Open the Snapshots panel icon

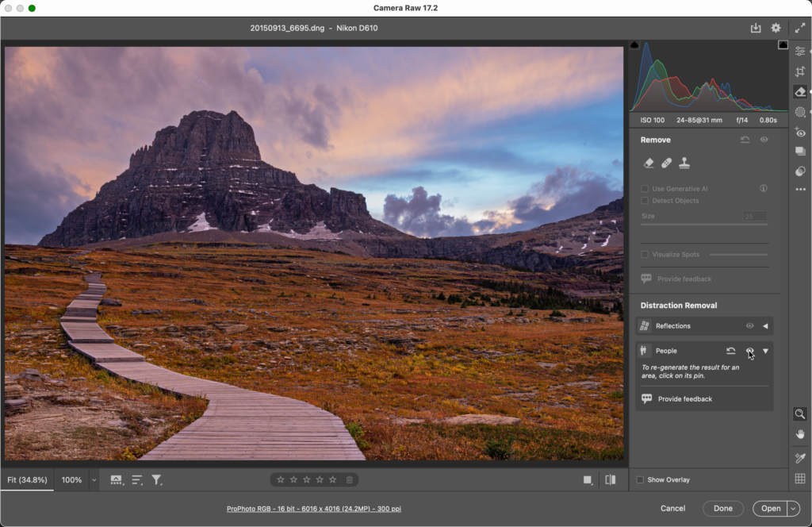800,152
